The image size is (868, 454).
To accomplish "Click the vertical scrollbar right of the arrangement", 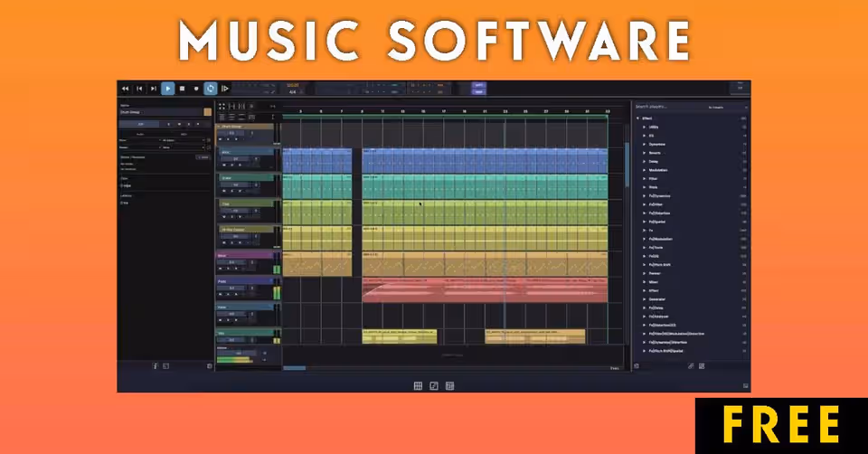I will pos(627,165).
